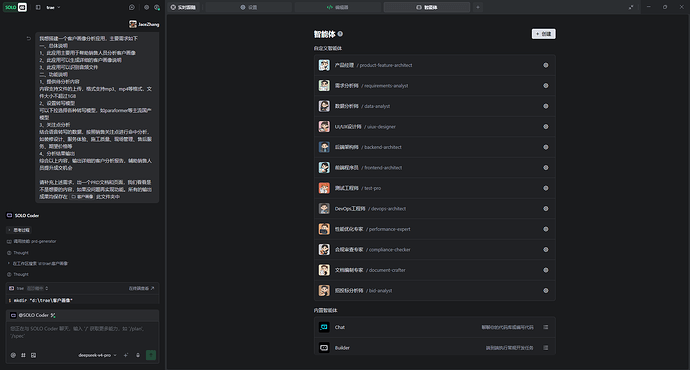Open settings gear for product-feature-architect agent

(546, 65)
